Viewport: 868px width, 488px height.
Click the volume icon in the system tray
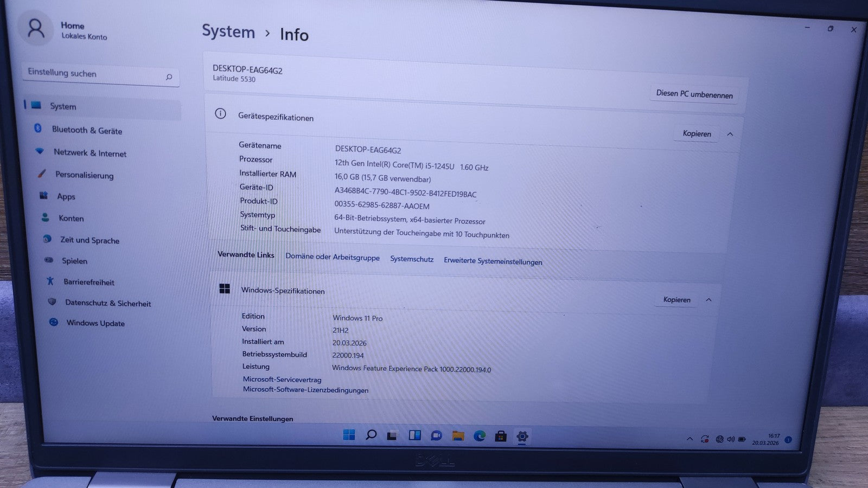731,439
